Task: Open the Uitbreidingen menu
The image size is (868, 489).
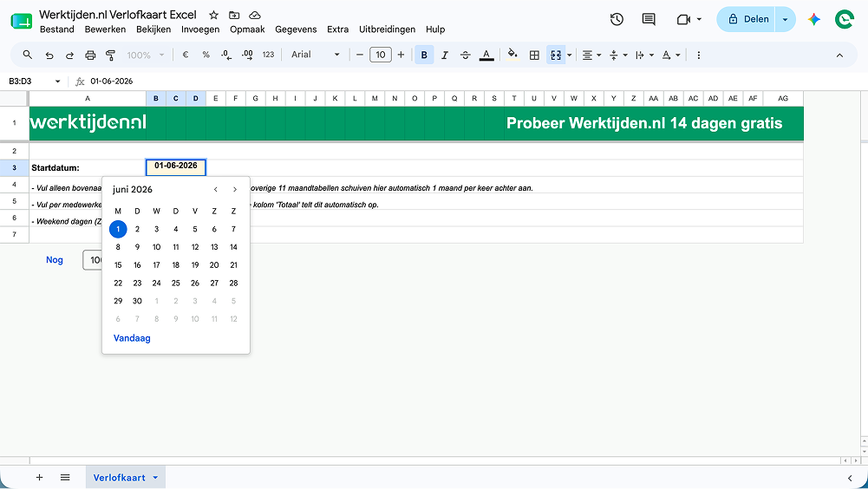Action: [387, 29]
